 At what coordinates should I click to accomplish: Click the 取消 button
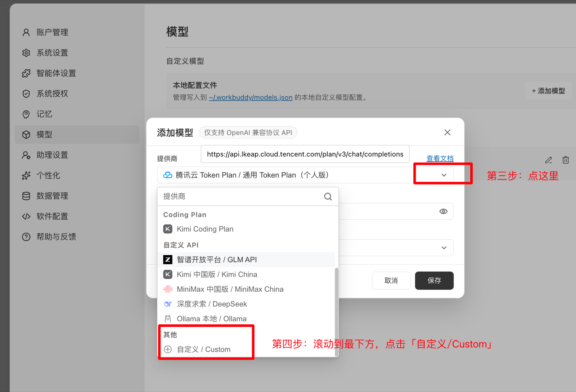coord(391,281)
